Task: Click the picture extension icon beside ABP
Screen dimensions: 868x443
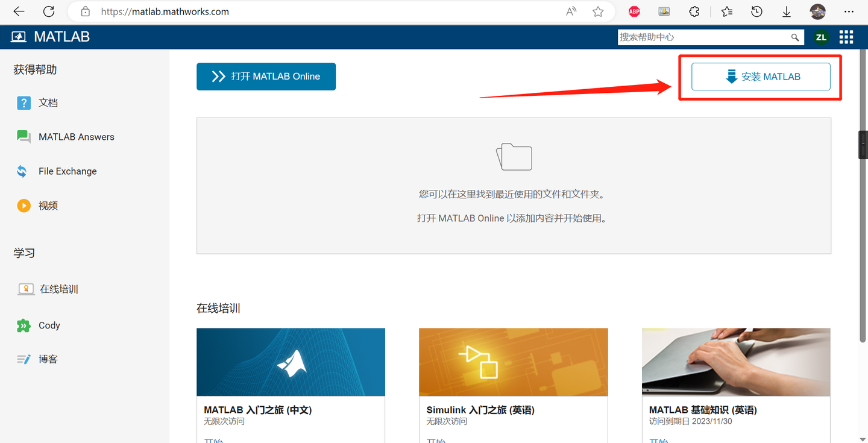Action: (664, 11)
